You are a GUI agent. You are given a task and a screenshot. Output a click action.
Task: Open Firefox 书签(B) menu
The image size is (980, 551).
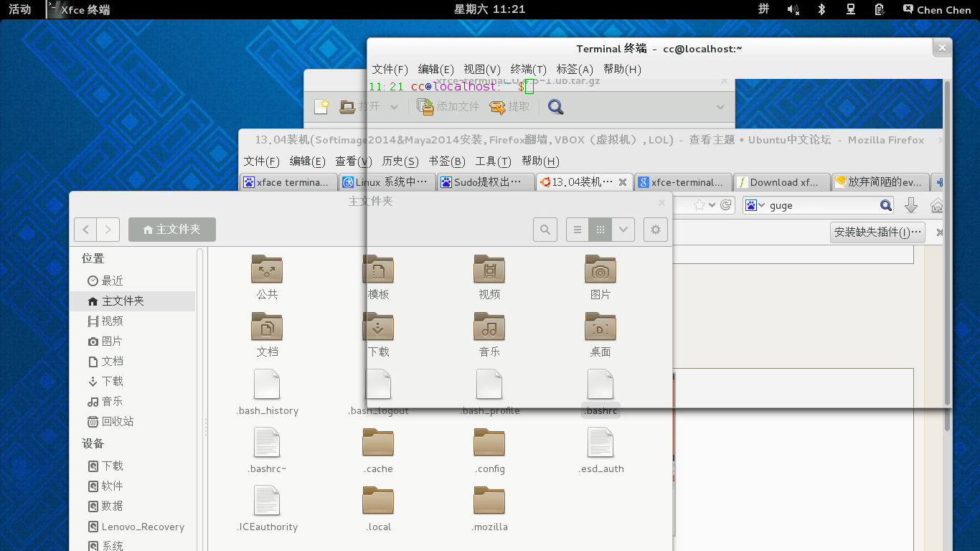446,161
